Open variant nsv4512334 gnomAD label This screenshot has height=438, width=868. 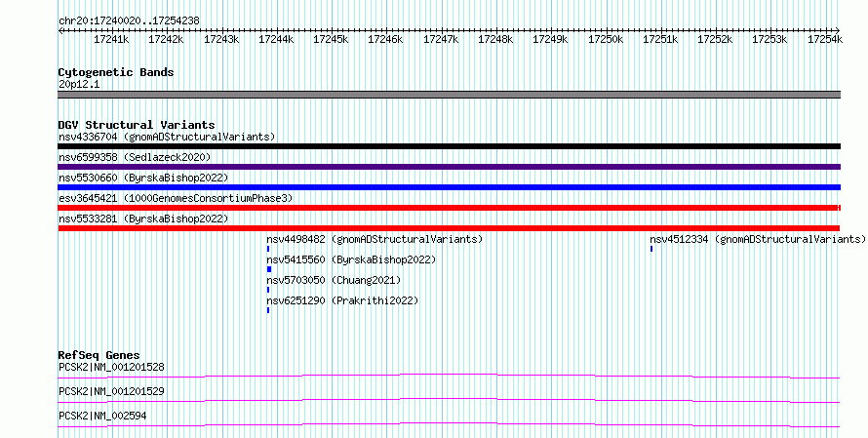[758, 239]
